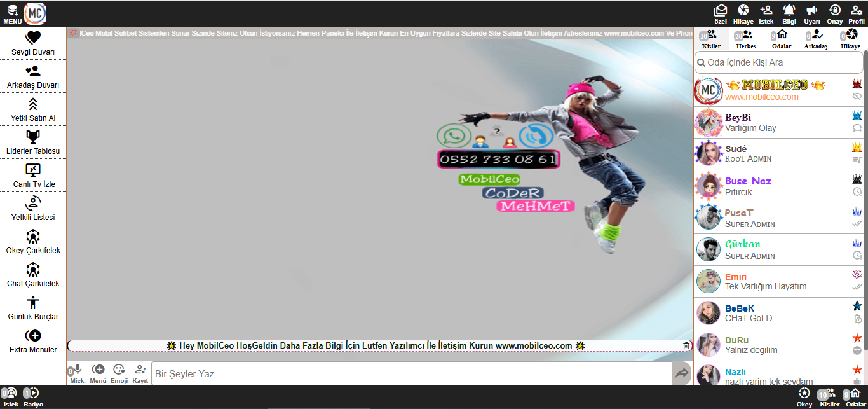Select user BeBeK in list

tap(778, 314)
